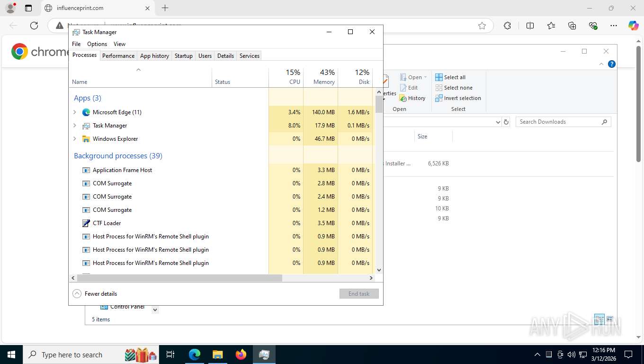This screenshot has height=364, width=644.
Task: Switch to the App history tab
Action: [154, 56]
